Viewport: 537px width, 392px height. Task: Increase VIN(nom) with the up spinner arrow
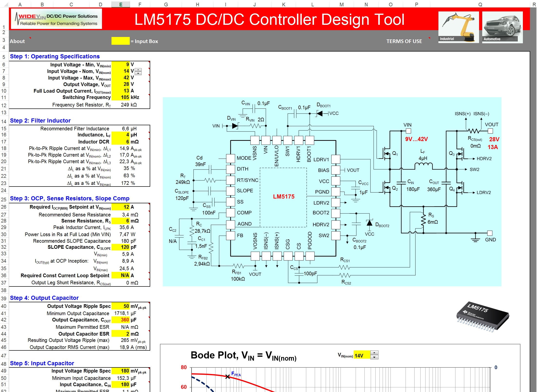pos(138,70)
